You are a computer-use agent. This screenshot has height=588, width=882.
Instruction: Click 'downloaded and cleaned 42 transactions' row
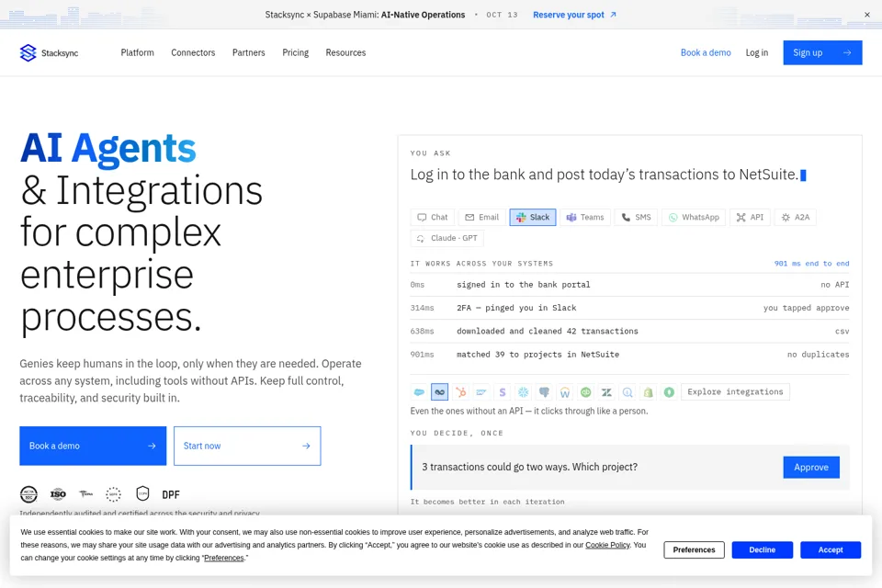tap(629, 331)
